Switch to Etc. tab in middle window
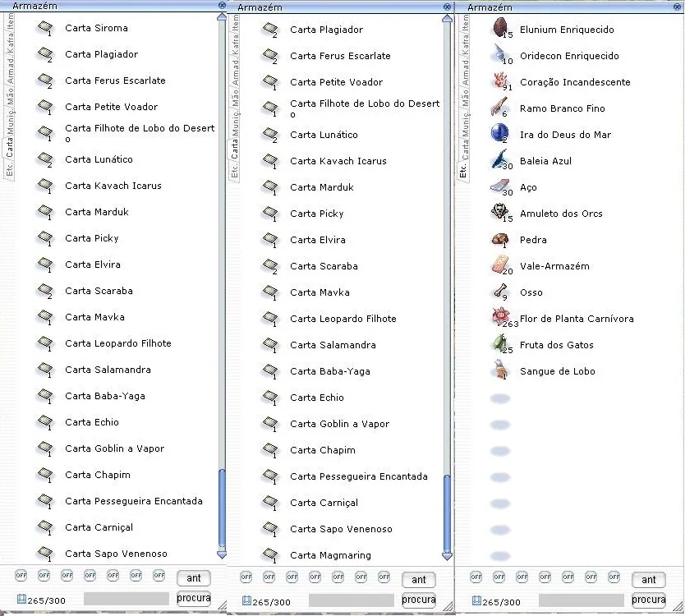The image size is (685, 616). [235, 170]
